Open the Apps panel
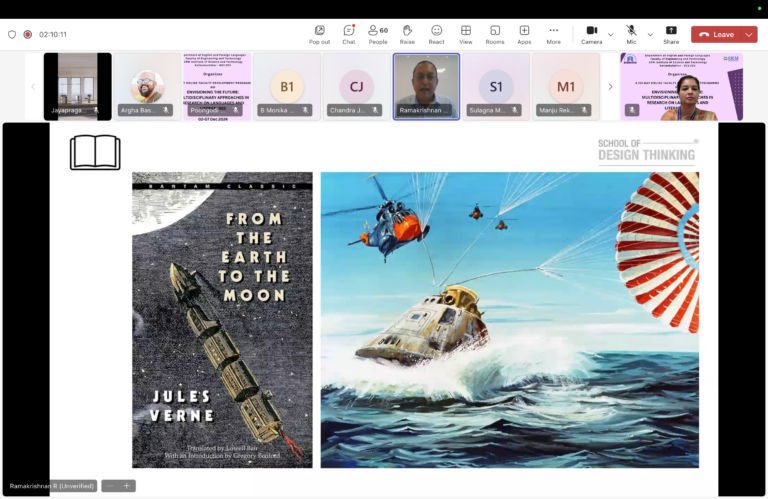 pyautogui.click(x=524, y=34)
